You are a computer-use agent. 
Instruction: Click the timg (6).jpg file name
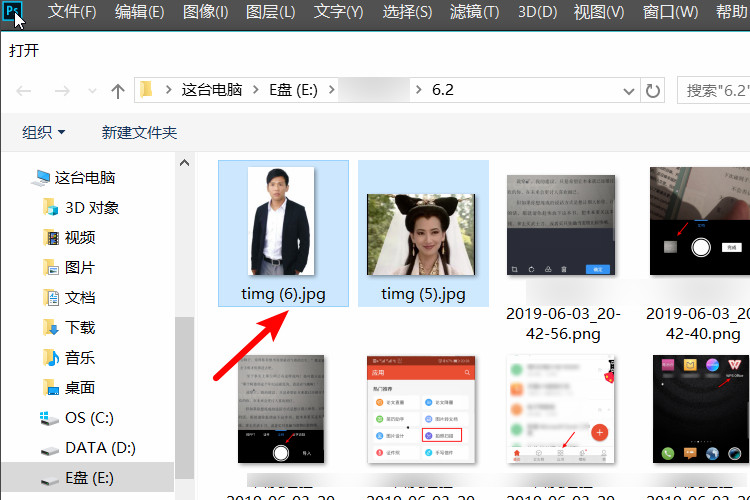coord(283,294)
